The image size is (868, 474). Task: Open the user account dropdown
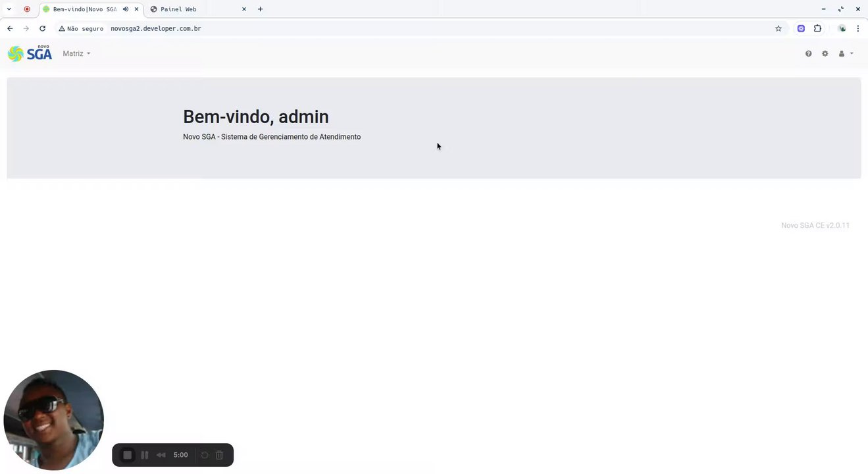tap(845, 54)
